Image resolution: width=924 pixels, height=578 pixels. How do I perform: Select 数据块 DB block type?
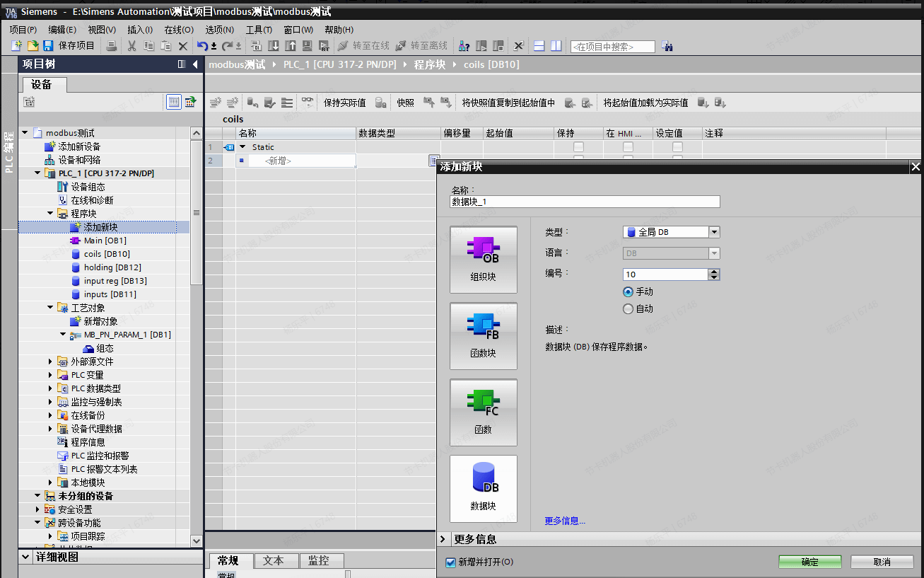click(x=484, y=488)
